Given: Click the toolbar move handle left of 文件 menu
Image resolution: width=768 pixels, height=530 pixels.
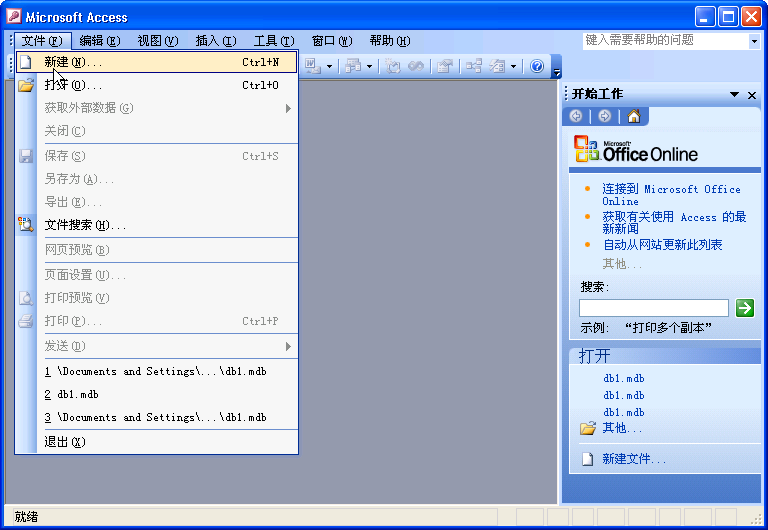Looking at the screenshot, I should (x=11, y=41).
